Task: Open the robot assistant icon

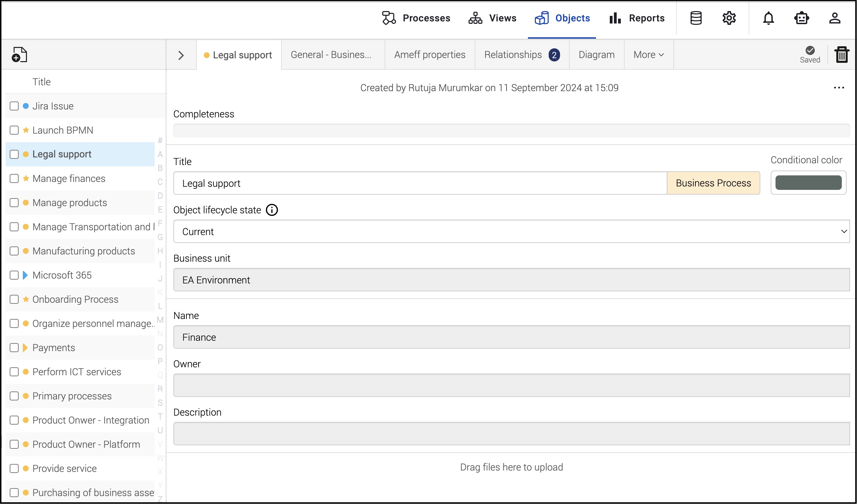Action: tap(801, 18)
